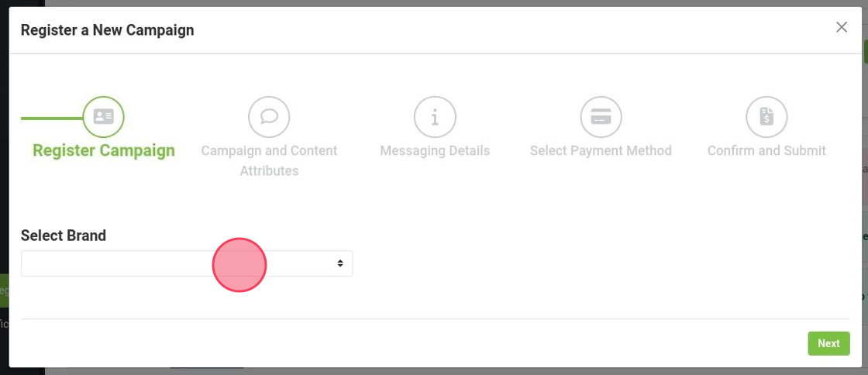Click the credit card payment step icon

[601, 117]
